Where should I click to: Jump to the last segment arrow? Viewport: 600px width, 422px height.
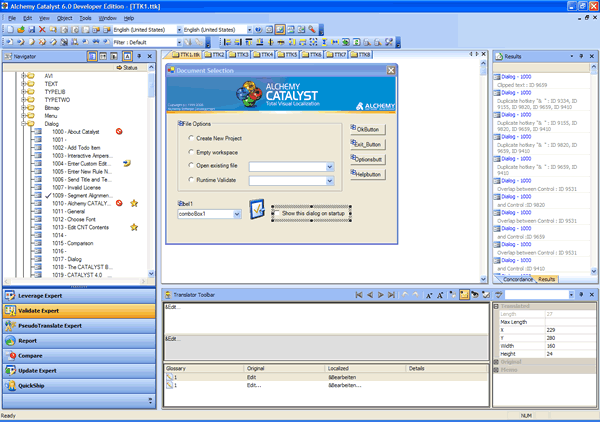click(x=391, y=295)
